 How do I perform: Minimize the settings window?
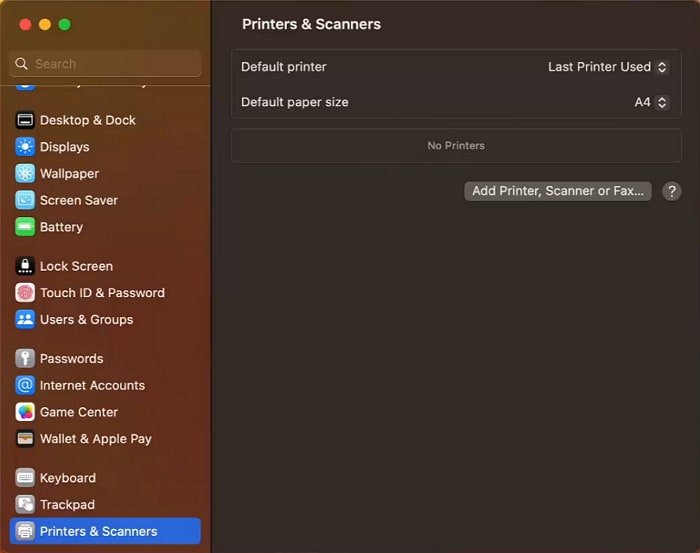[x=45, y=25]
